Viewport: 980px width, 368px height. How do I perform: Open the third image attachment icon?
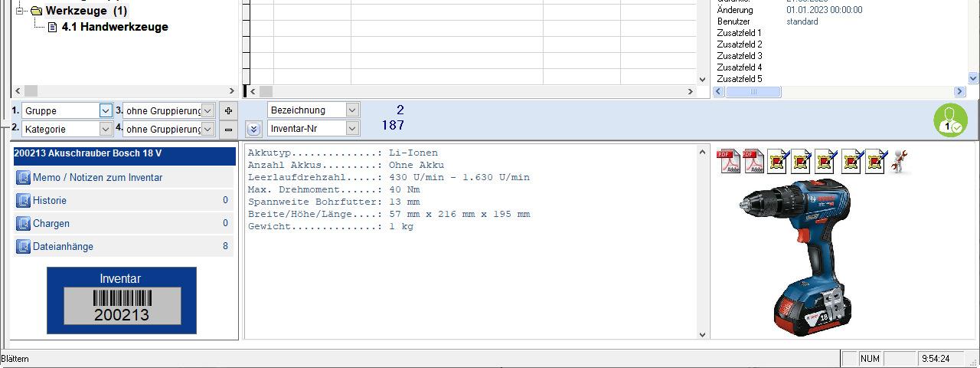click(827, 162)
